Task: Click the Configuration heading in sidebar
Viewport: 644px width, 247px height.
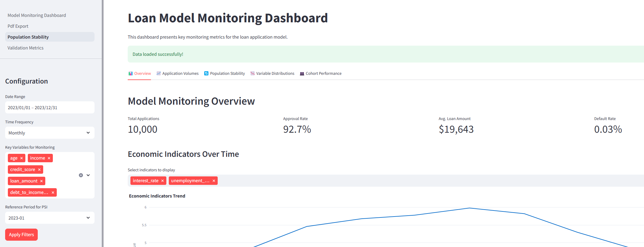Action: 27,81
